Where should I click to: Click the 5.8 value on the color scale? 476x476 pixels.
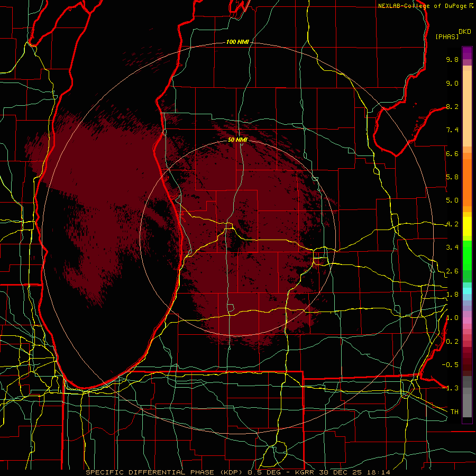tap(452, 177)
